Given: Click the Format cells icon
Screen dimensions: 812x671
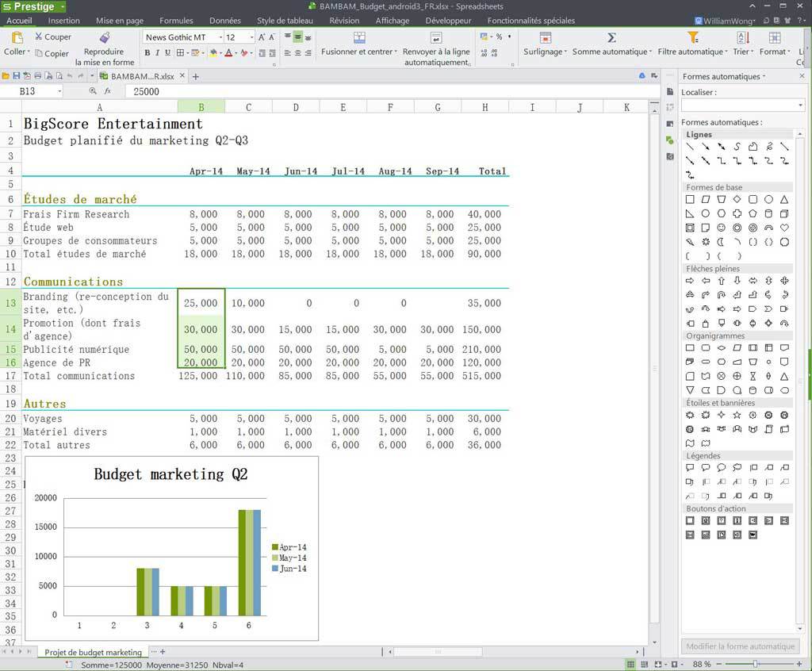Looking at the screenshot, I should (775, 37).
